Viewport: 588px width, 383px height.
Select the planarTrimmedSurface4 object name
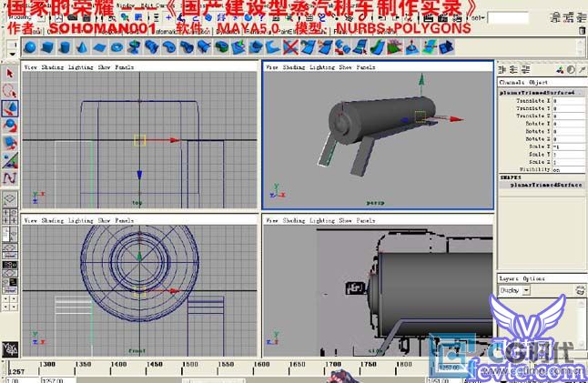coord(537,93)
